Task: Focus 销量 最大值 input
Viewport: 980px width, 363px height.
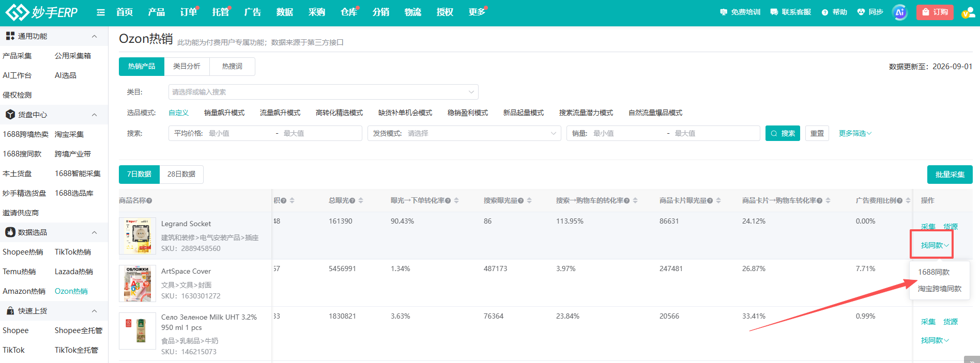Action: coord(713,133)
